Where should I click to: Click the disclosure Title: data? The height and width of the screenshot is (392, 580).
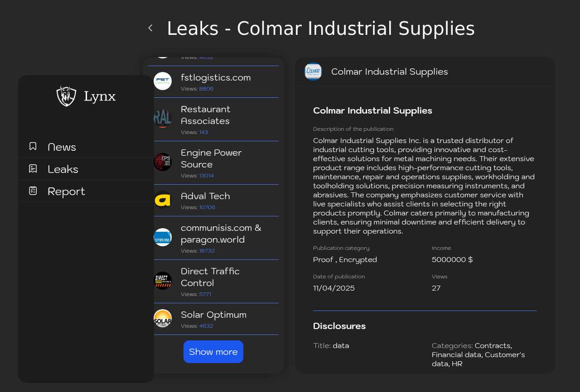coord(331,345)
